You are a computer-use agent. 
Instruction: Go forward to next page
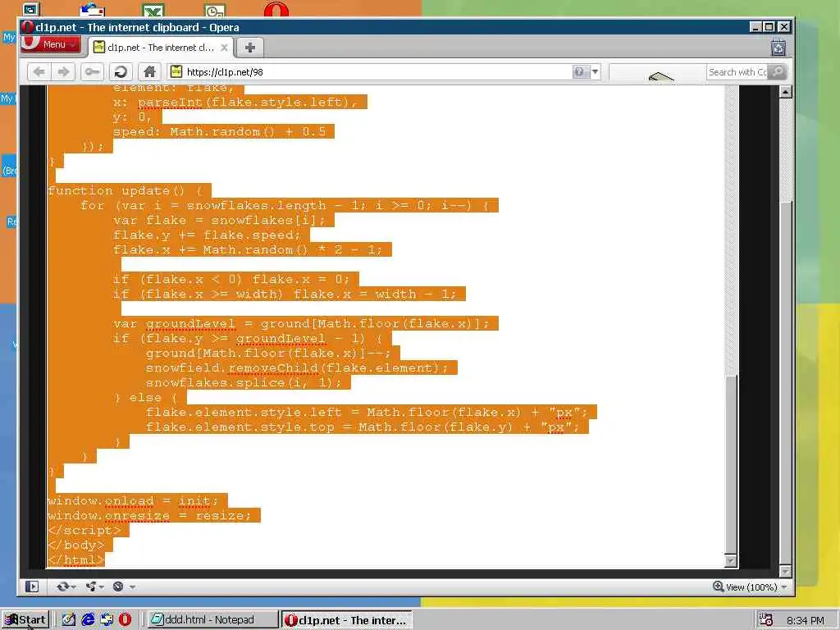click(x=64, y=72)
